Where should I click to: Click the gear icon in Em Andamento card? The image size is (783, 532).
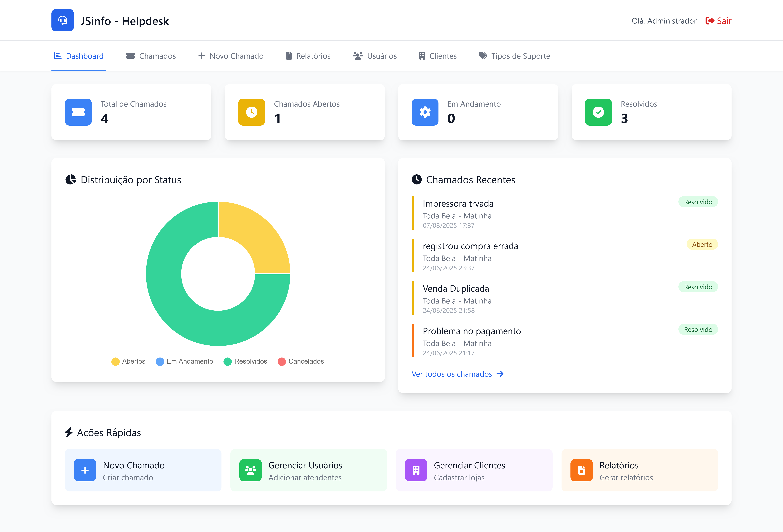[x=425, y=112]
